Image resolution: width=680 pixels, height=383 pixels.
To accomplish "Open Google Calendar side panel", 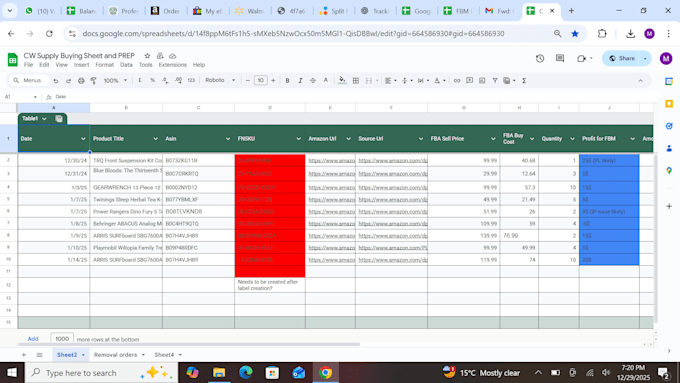I will pyautogui.click(x=669, y=81).
